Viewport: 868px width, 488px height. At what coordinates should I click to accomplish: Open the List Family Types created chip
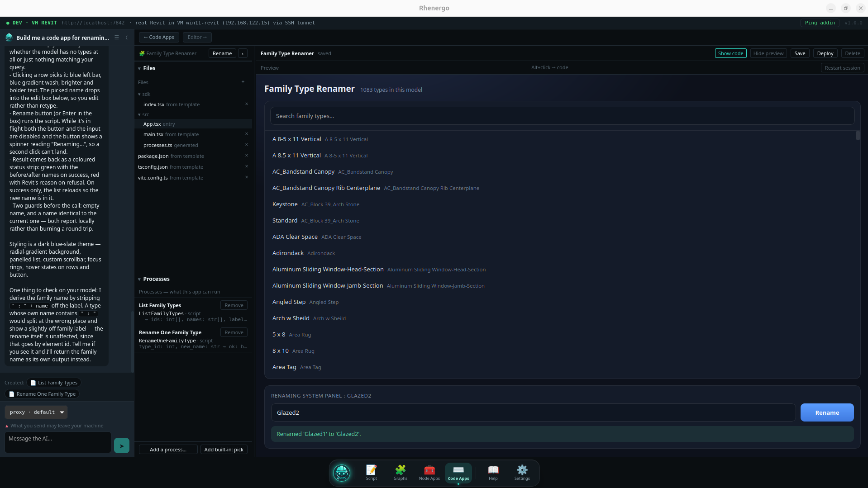[x=54, y=383]
